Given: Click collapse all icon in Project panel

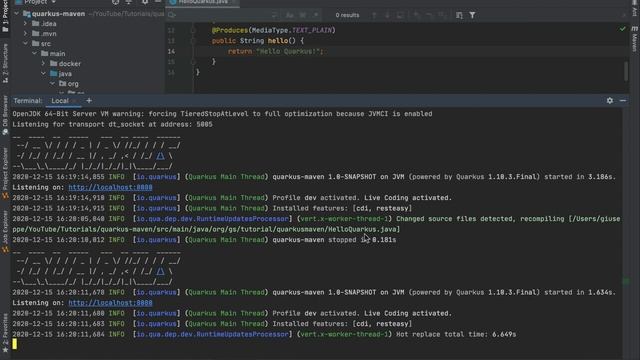Looking at the screenshot, I should point(129,2).
